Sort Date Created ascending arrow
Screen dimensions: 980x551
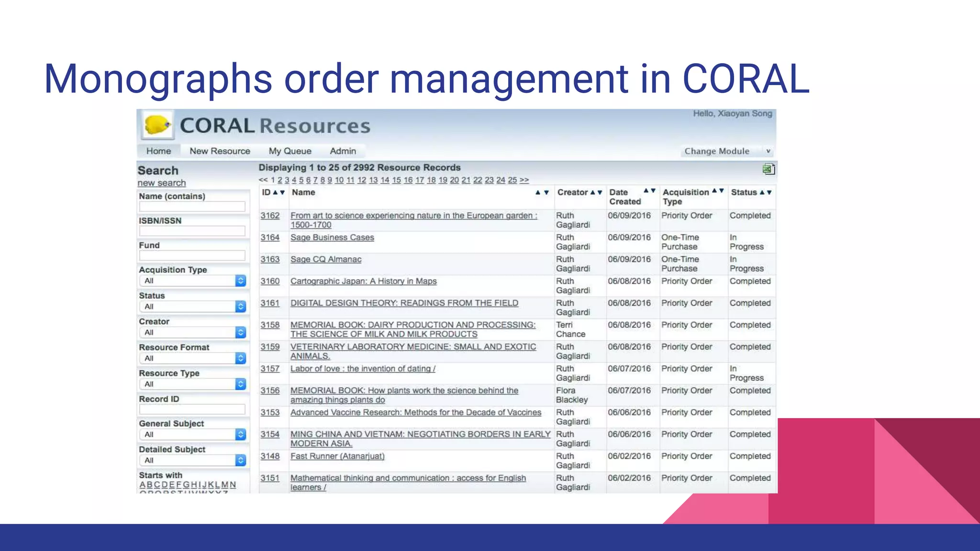click(x=646, y=190)
